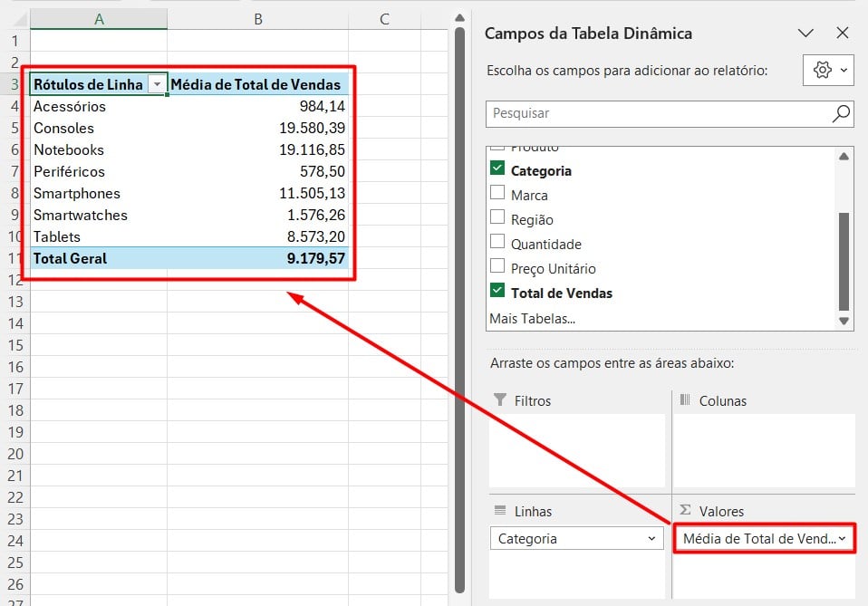Select the cell with value 11.505,13

tap(258, 193)
